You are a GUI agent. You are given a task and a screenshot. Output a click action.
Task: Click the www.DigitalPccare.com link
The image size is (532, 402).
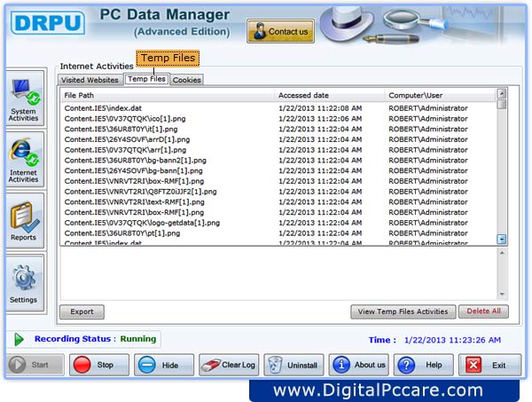378,390
